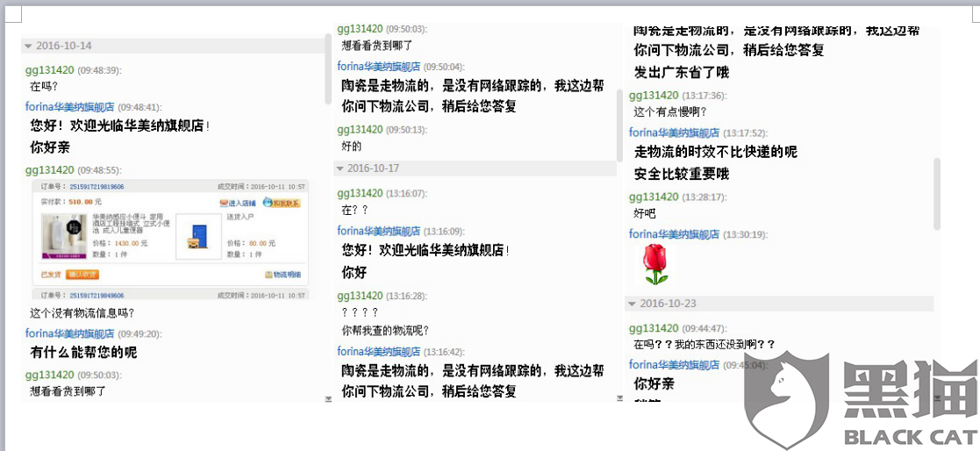Screen dimensions: 980x451
Task: Click the message 这个有点慢啊?
Action: pyautogui.click(x=670, y=112)
